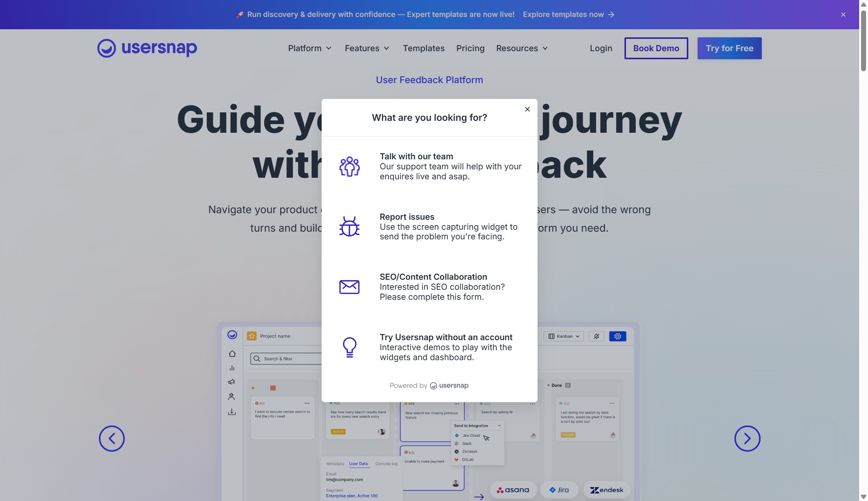Screen dimensions: 868x501
Task: Click the person icon in dashboard sidebar
Action: click(231, 396)
